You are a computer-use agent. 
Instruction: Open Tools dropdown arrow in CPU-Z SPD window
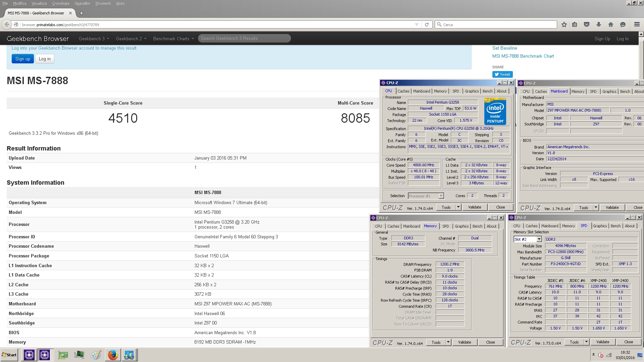click(x=587, y=342)
